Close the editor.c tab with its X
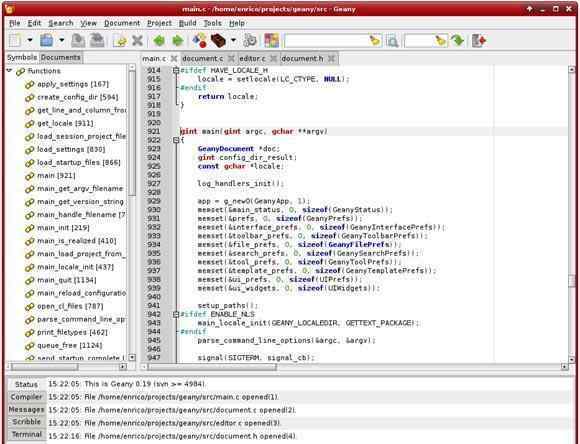Screen dimensions: 580x444 (x=273, y=59)
